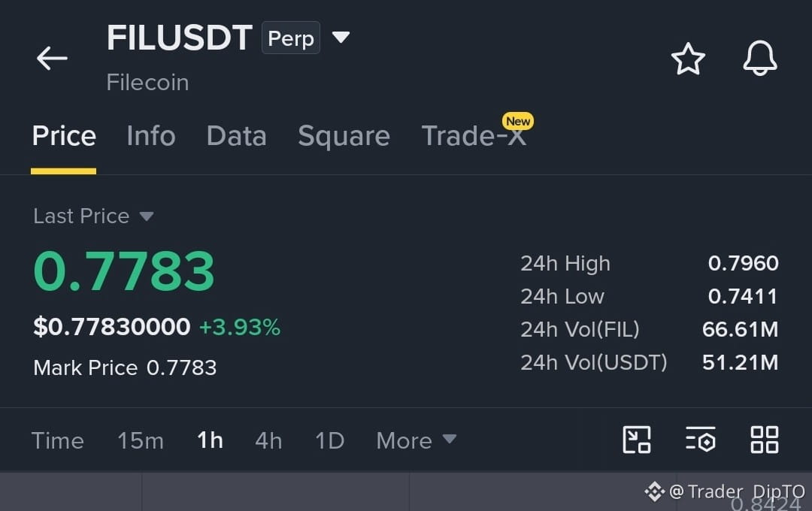This screenshot has height=511, width=812.
Task: Click the Perp contract label
Action: click(290, 38)
